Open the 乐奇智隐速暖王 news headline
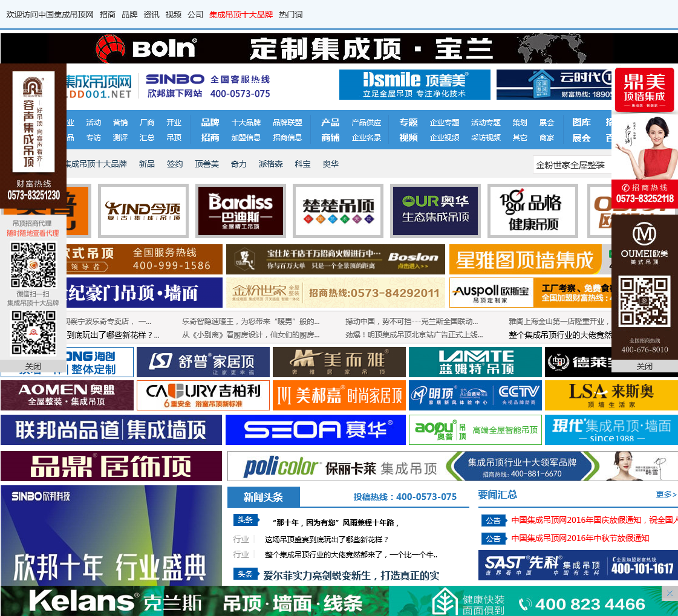 pyautogui.click(x=251, y=322)
